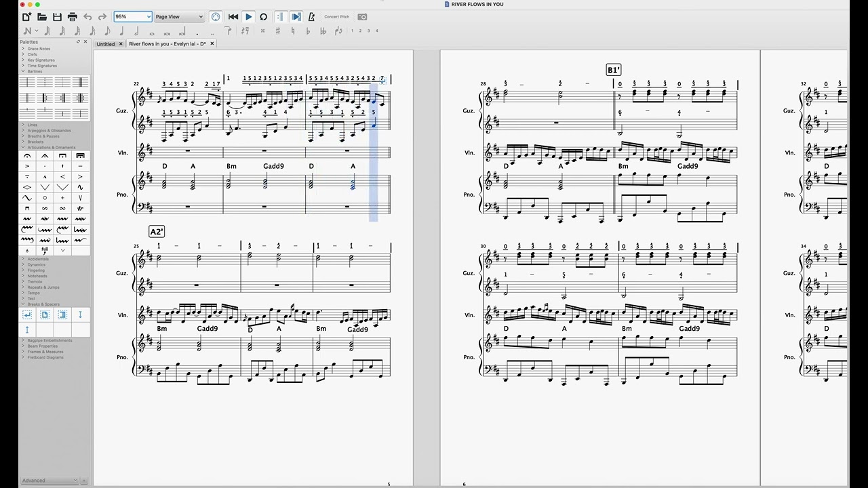Image resolution: width=868 pixels, height=488 pixels.
Task: Click the add workspace plus button
Action: (x=85, y=481)
